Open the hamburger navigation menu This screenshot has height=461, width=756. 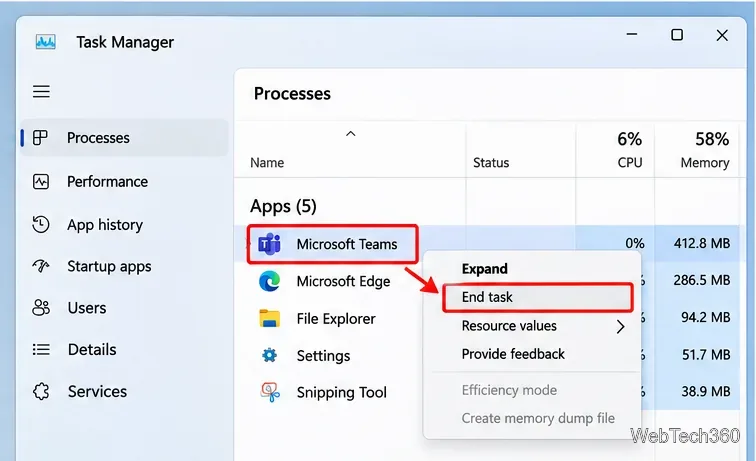click(41, 92)
